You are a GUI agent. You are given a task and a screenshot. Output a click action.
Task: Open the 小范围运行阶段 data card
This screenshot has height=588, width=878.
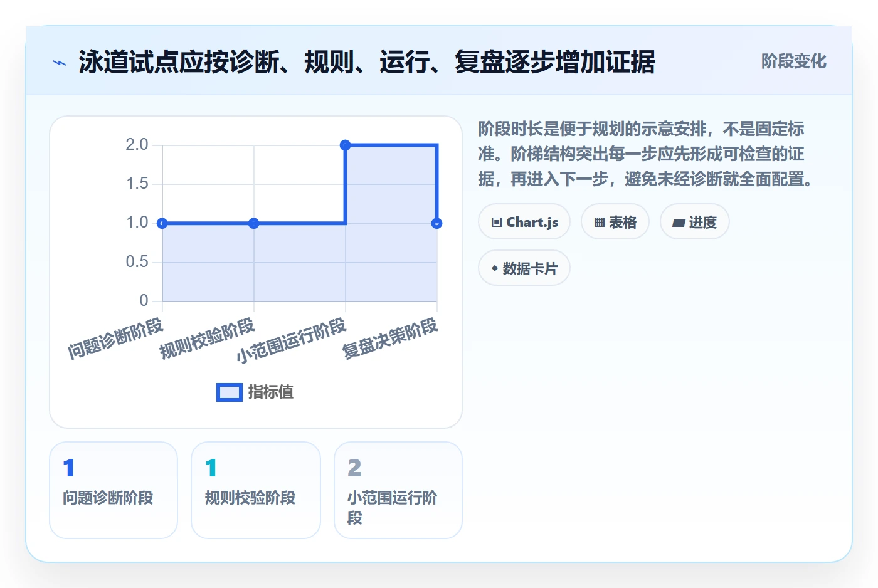pos(398,490)
